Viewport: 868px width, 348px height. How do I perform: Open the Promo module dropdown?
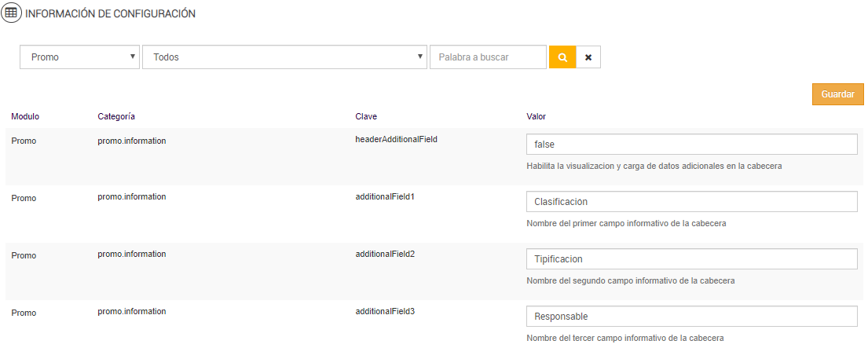click(79, 57)
